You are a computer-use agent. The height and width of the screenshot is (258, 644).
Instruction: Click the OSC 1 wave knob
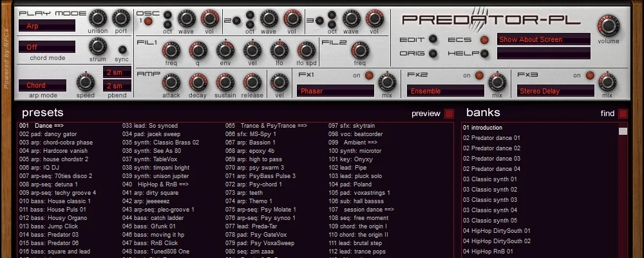coord(187,19)
